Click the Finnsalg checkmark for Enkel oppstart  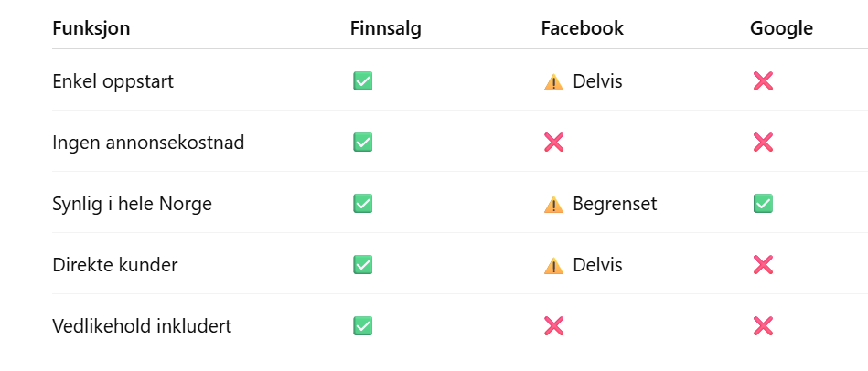(362, 81)
